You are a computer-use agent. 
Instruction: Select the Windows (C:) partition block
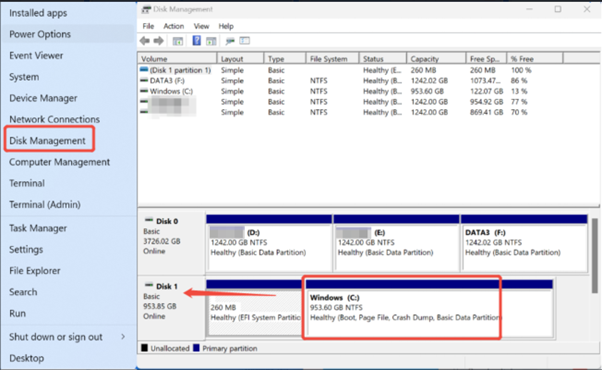429,309
